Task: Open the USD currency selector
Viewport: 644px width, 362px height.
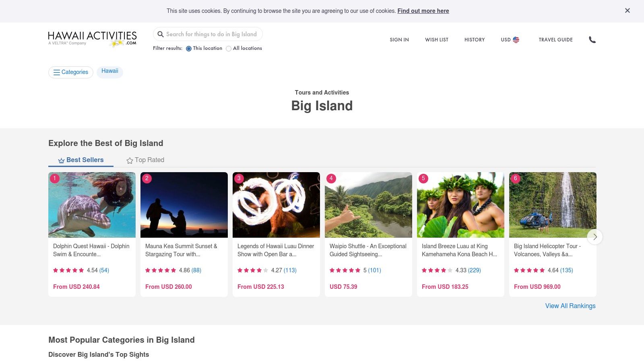Action: [x=510, y=40]
